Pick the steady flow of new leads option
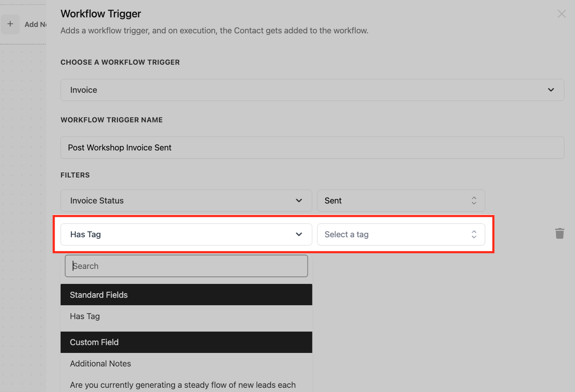The width and height of the screenshot is (575, 392). point(183,385)
